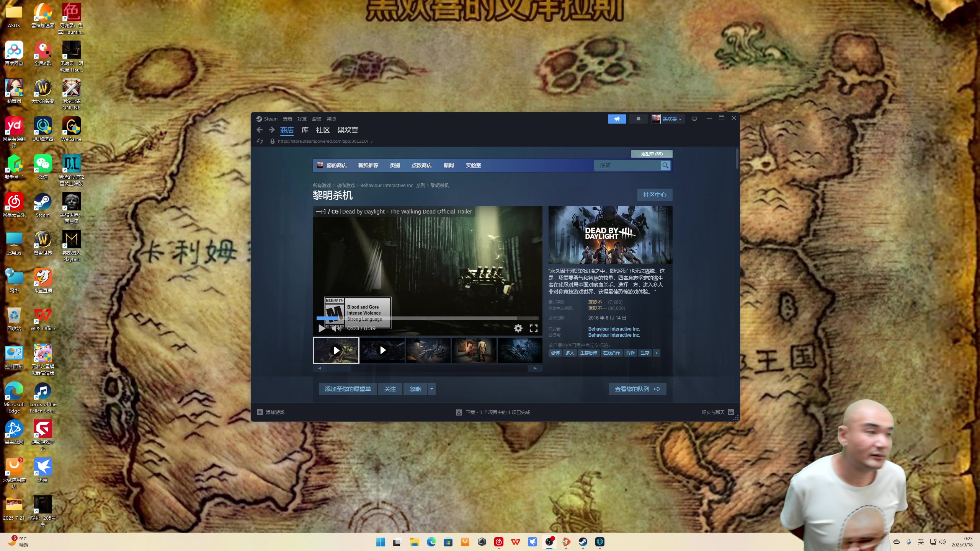This screenshot has width=980, height=551.
Task: Click 添加至您的愿望单 button
Action: (348, 389)
